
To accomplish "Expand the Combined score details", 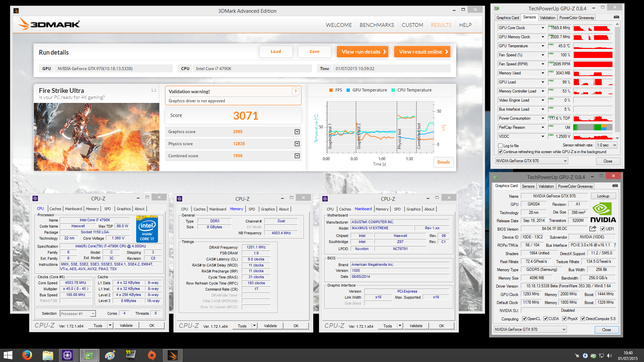I will [x=297, y=156].
